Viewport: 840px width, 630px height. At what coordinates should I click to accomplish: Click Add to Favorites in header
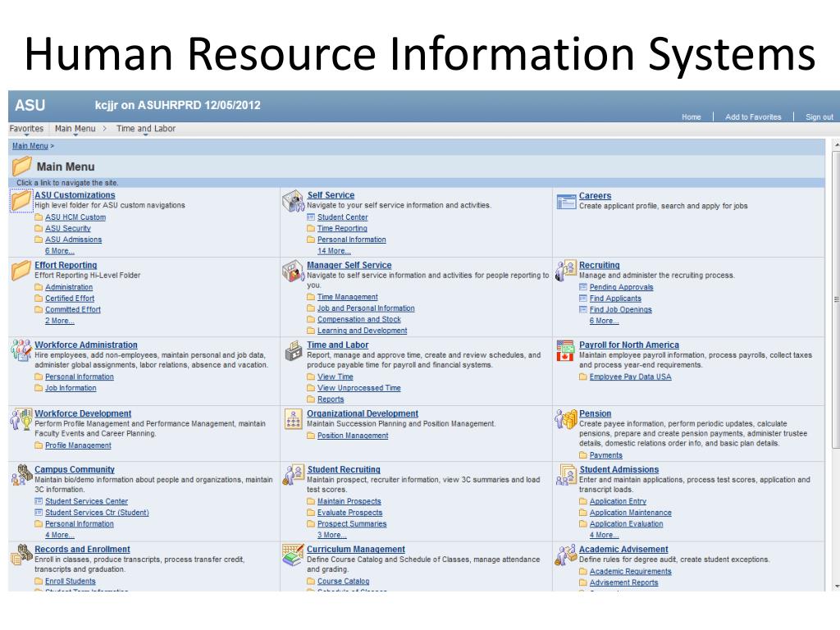coord(753,116)
